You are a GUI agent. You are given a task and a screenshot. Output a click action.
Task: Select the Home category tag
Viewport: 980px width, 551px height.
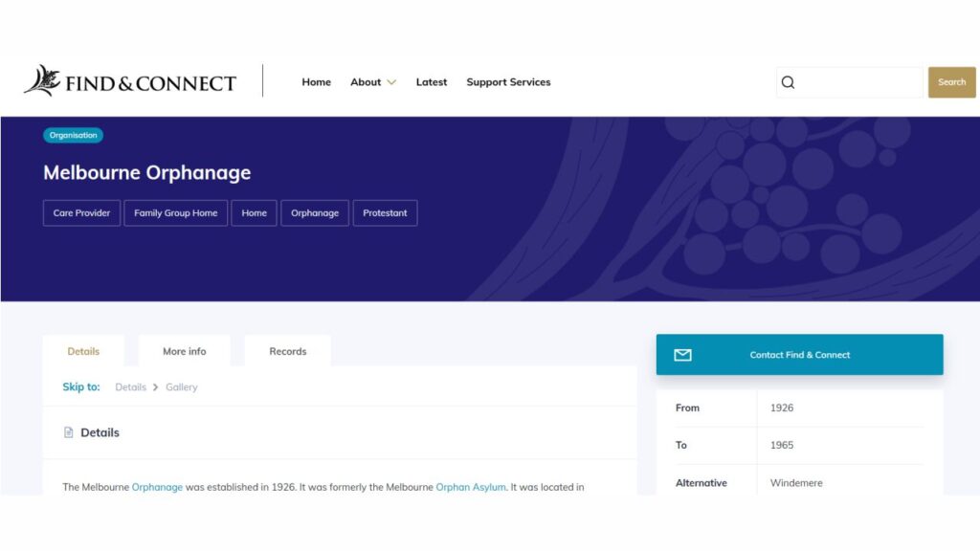(x=254, y=213)
